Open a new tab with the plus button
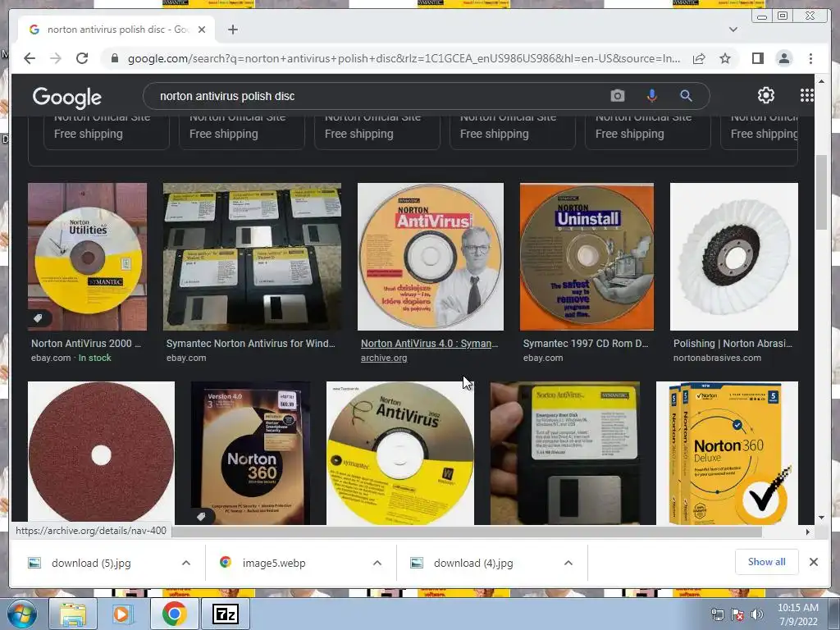Viewport: 840px width, 630px height. [232, 30]
